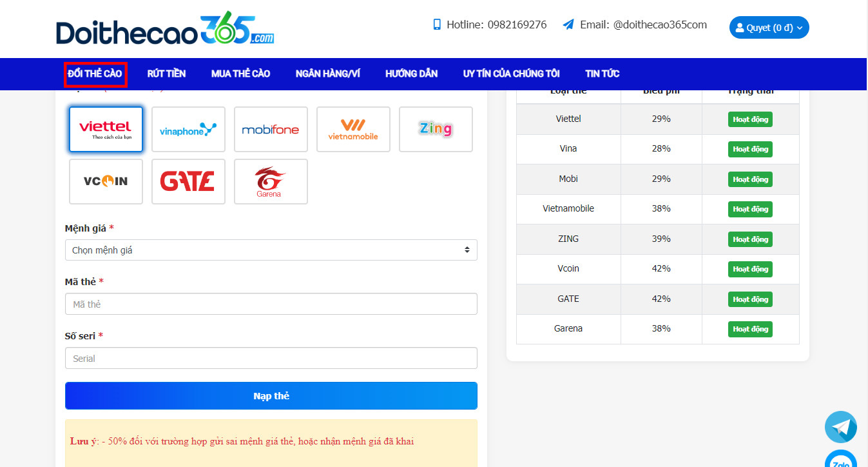
Task: Click the GATE row name in table
Action: click(568, 299)
